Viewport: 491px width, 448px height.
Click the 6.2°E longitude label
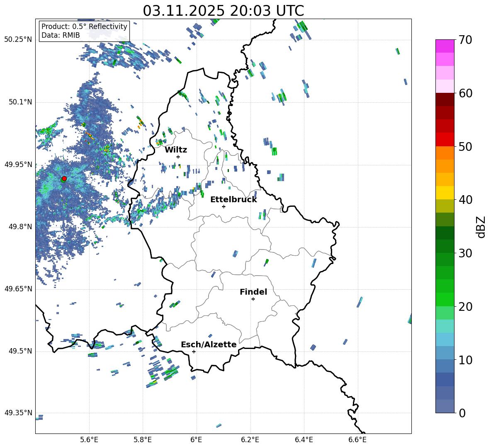click(250, 440)
